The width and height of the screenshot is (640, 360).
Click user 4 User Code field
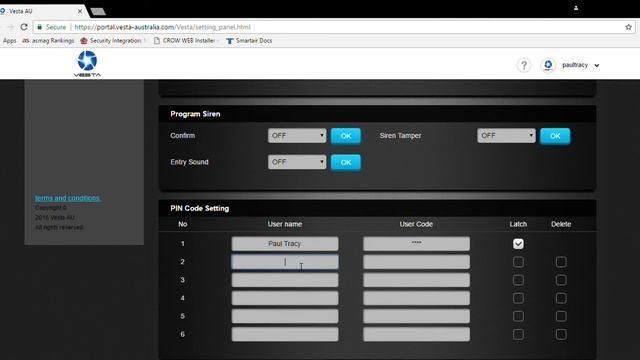click(416, 298)
